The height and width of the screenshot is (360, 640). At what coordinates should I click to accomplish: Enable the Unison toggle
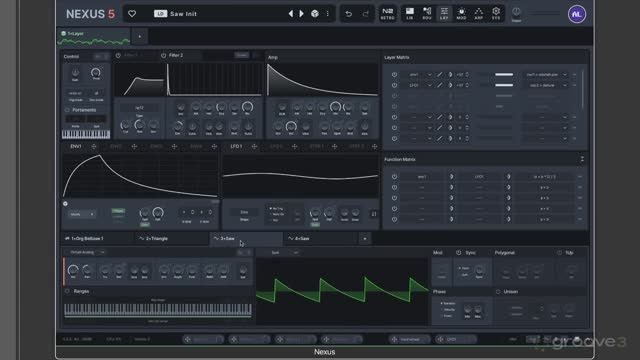[498, 292]
